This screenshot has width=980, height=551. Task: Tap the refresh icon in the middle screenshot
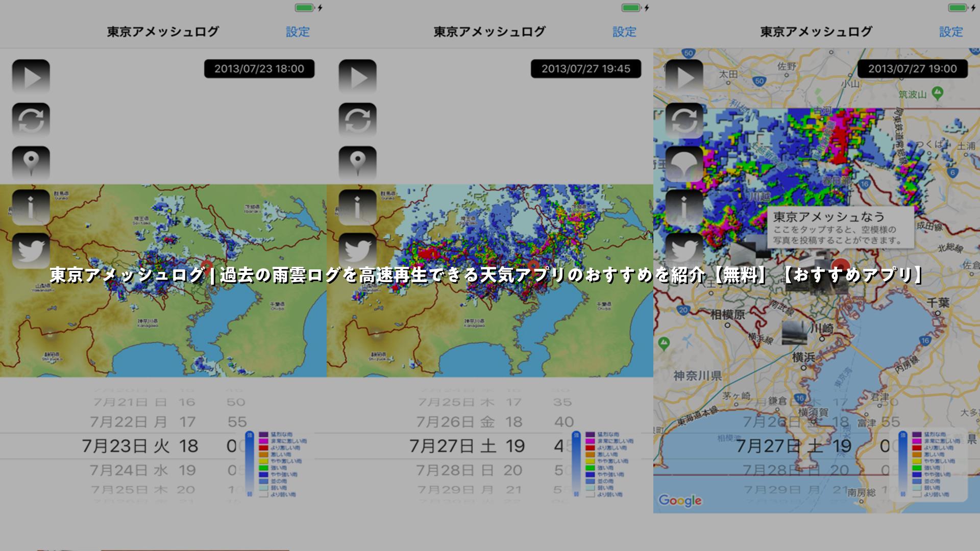click(358, 120)
